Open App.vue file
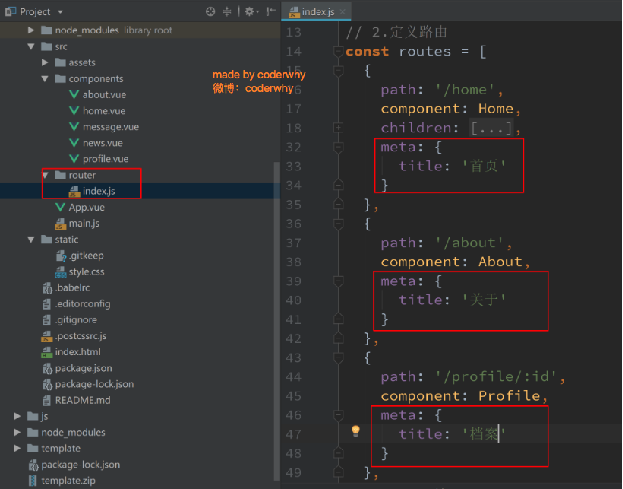The image size is (623, 489). (x=87, y=207)
